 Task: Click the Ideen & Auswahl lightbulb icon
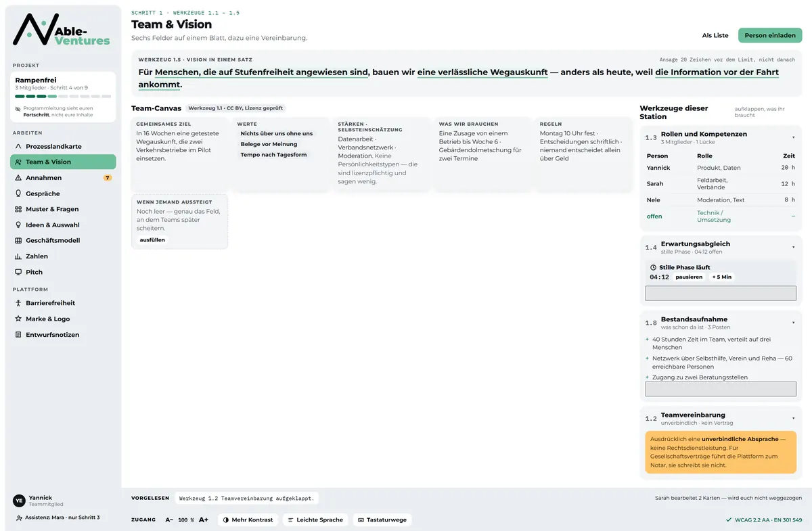pyautogui.click(x=19, y=225)
